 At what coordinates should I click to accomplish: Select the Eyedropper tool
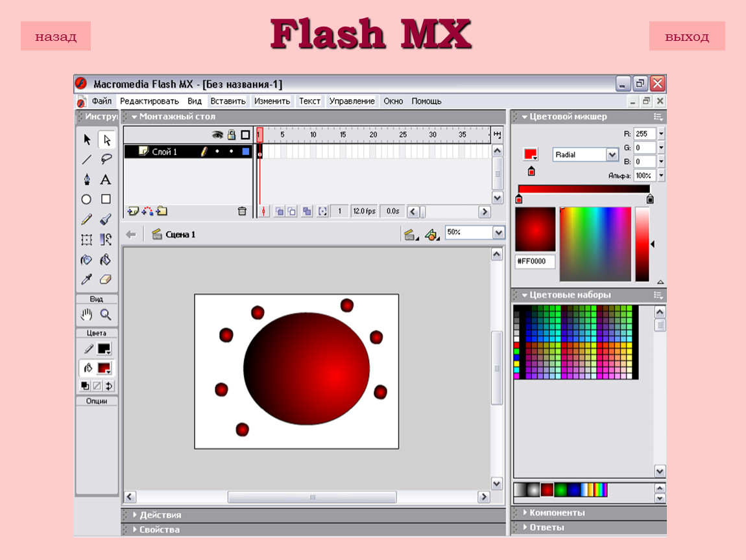[x=86, y=279]
